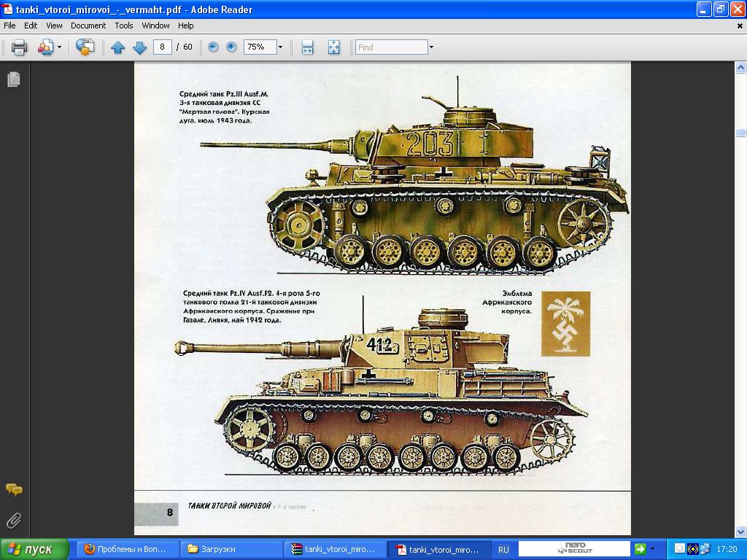Click the current page number box
747x560 pixels.
pos(162,47)
